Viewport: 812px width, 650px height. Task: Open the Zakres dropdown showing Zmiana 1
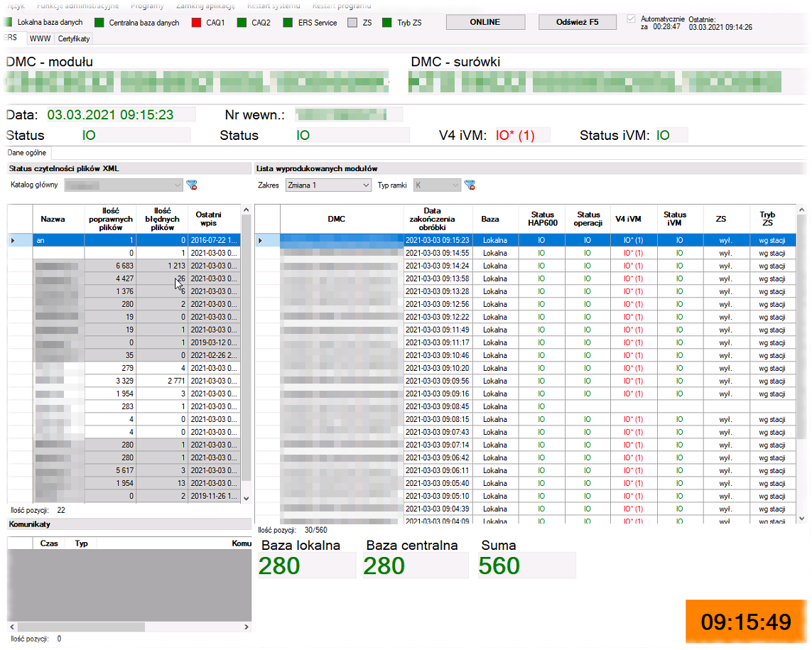coord(328,185)
